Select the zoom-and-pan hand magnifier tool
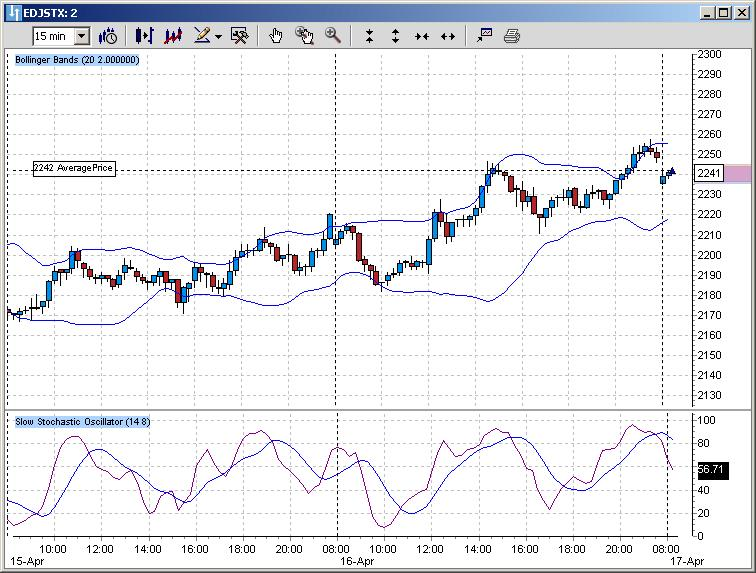The image size is (756, 573). pos(304,36)
